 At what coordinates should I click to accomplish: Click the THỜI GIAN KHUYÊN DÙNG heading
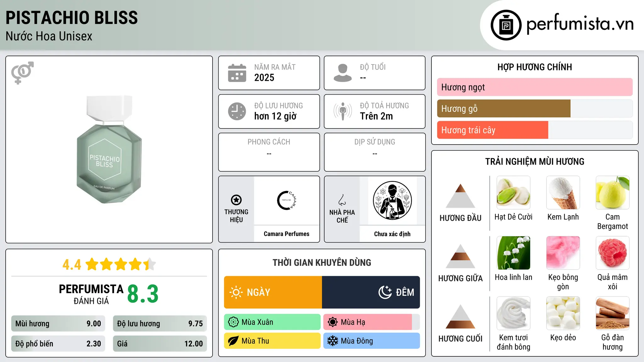tap(322, 262)
